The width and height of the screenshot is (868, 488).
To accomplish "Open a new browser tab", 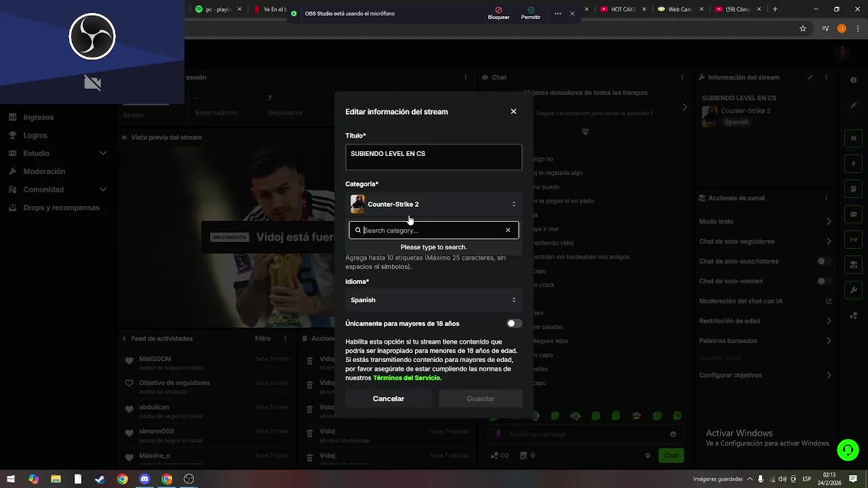I will coord(775,9).
